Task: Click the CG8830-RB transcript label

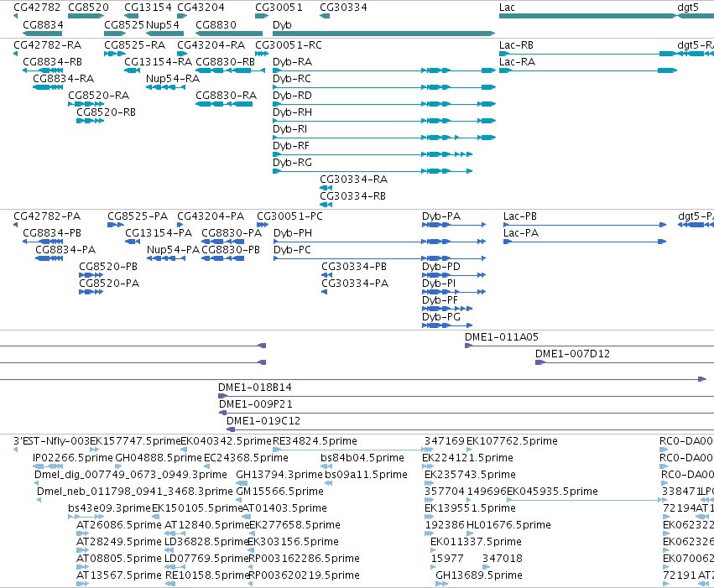Action: coord(225,62)
